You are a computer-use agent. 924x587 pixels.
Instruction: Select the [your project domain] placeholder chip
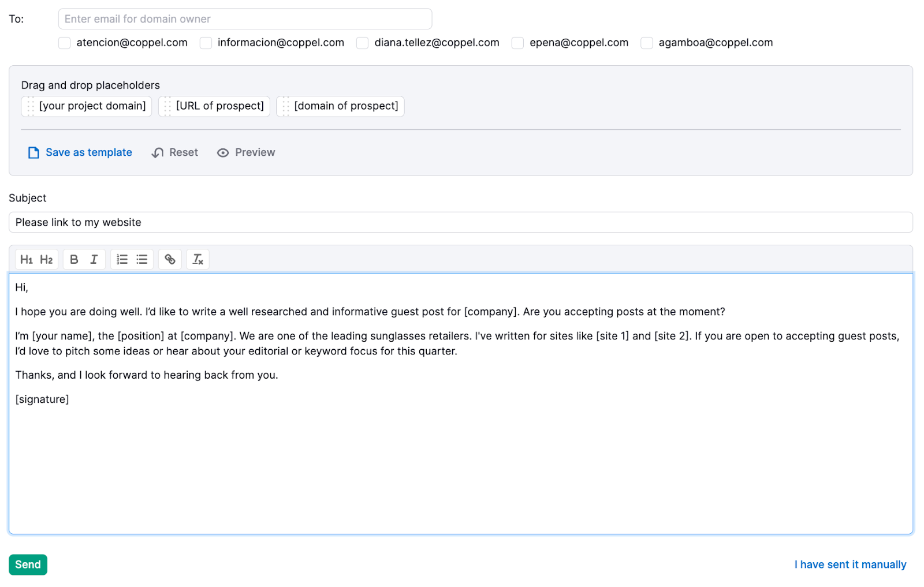tap(86, 106)
